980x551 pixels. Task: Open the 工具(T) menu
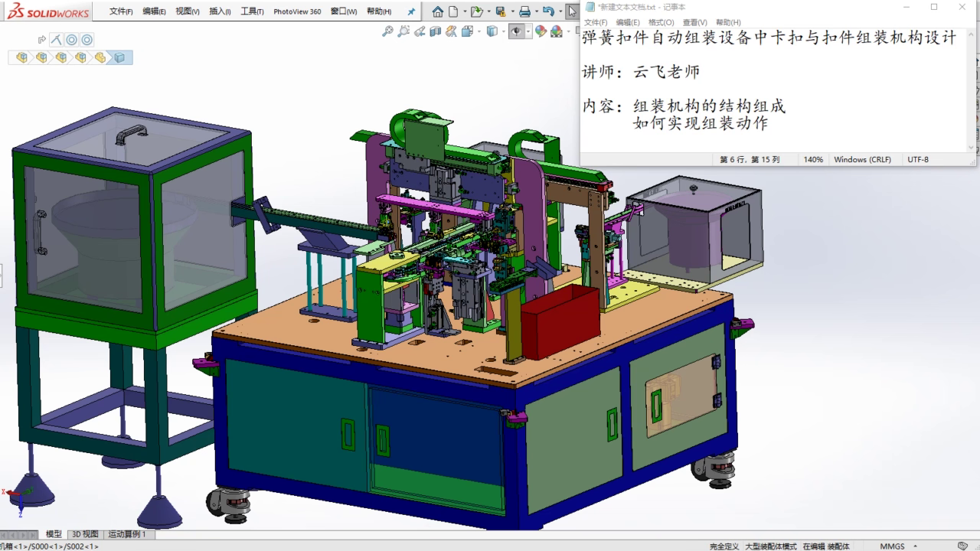tap(252, 11)
